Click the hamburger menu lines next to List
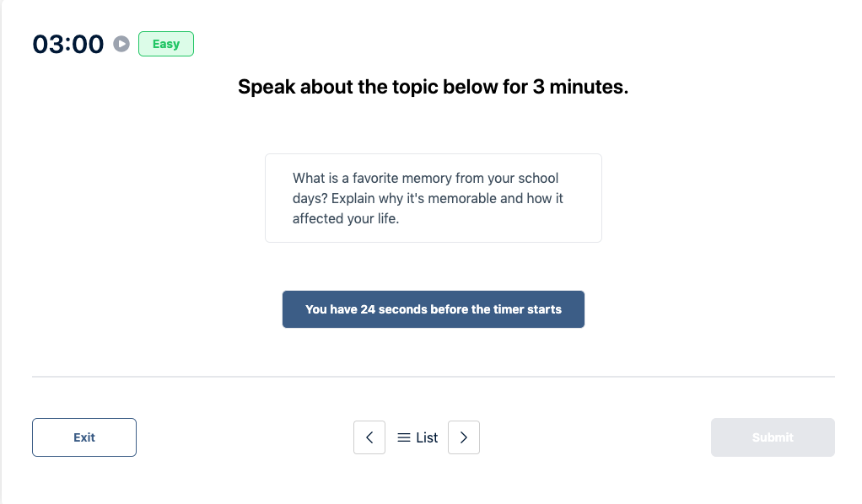862x504 pixels. click(x=405, y=437)
